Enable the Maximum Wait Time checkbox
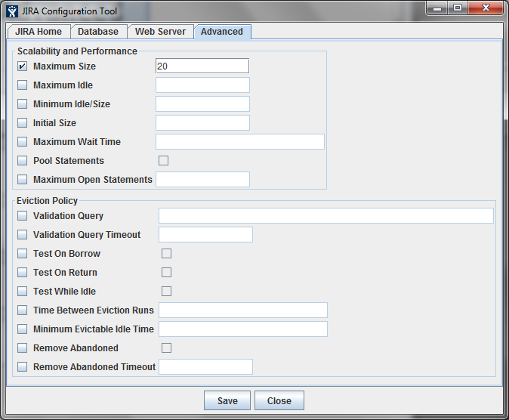The height and width of the screenshot is (420, 509). [22, 141]
